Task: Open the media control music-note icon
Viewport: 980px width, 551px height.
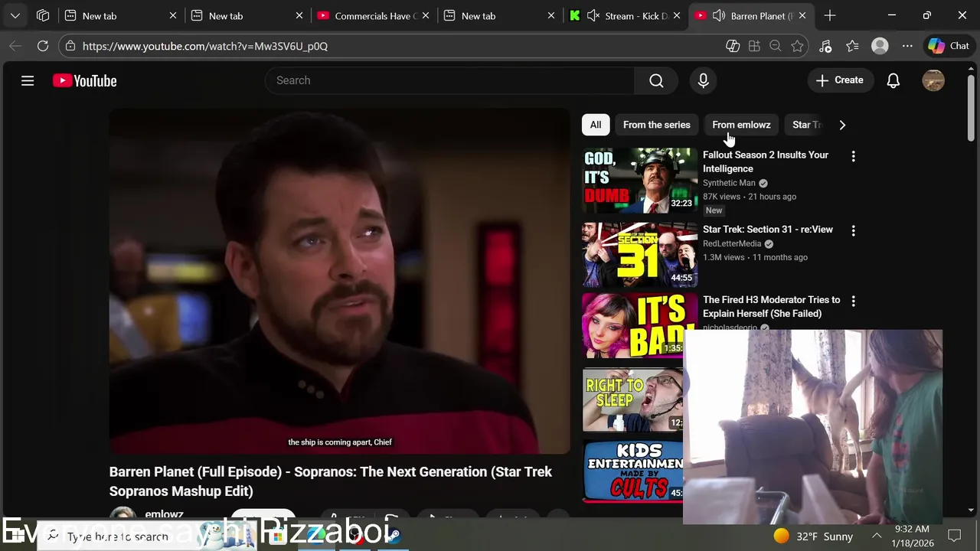Action: pyautogui.click(x=825, y=46)
